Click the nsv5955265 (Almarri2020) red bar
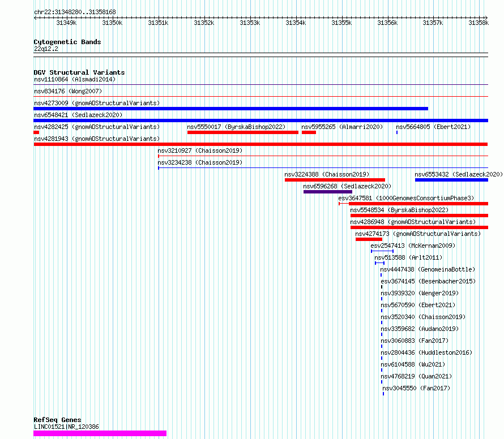The width and height of the screenshot is (504, 439). (309, 132)
